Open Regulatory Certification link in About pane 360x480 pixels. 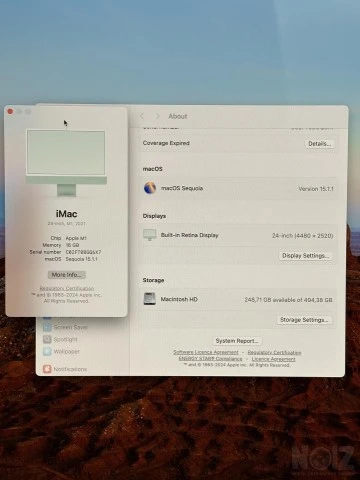[274, 352]
